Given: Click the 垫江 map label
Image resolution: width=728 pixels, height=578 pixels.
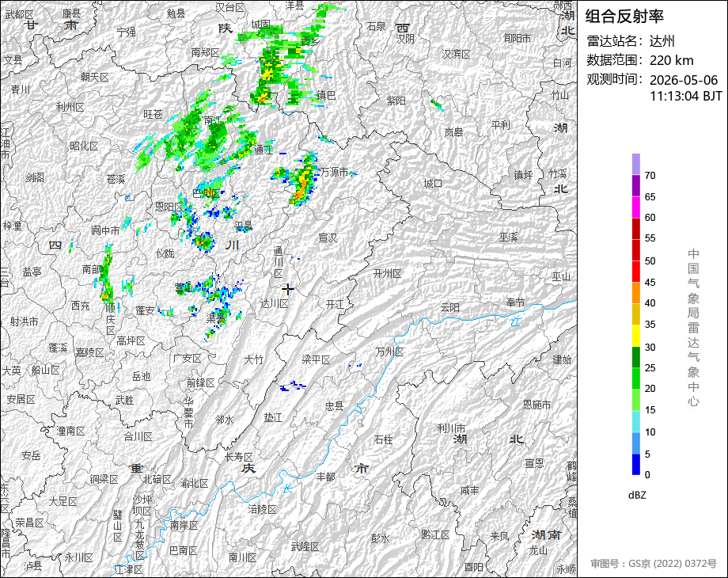Looking at the screenshot, I should 273,418.
